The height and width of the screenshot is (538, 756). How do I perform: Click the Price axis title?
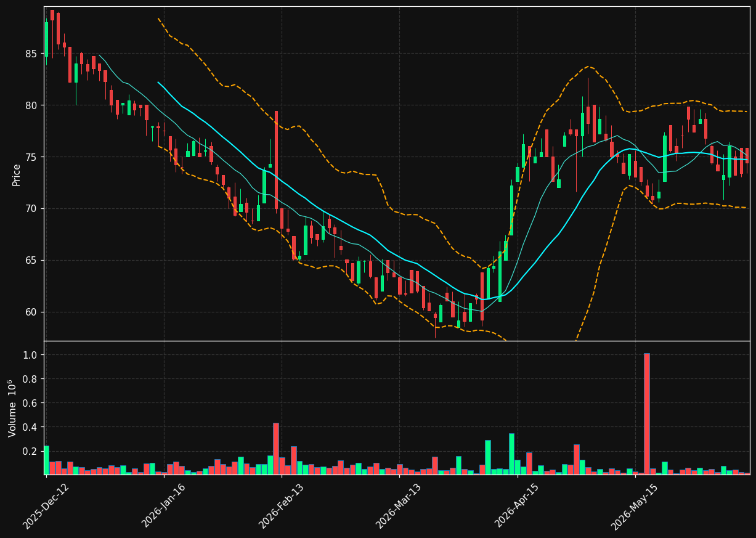point(17,174)
